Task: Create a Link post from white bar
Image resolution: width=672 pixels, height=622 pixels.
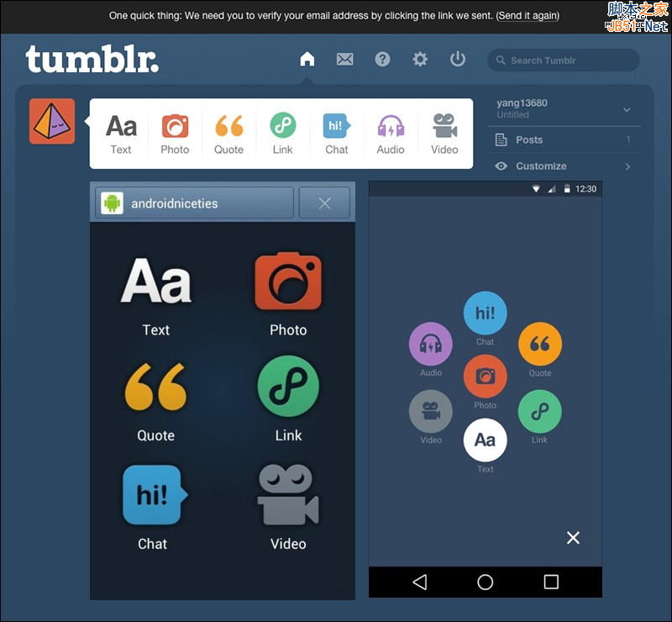Action: (283, 134)
